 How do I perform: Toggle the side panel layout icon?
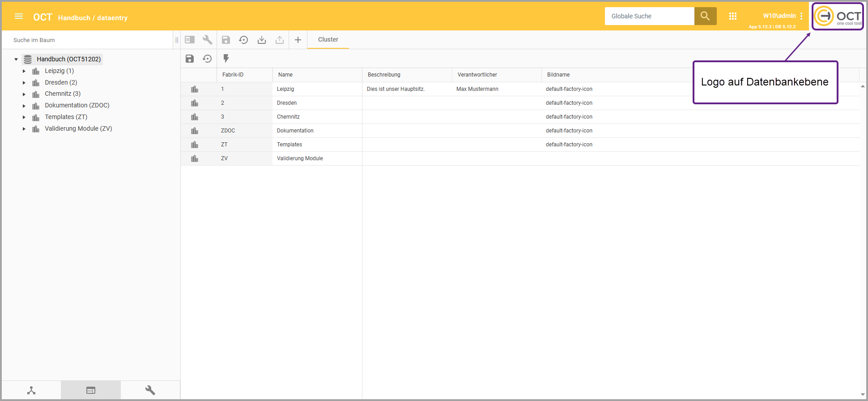(x=190, y=40)
